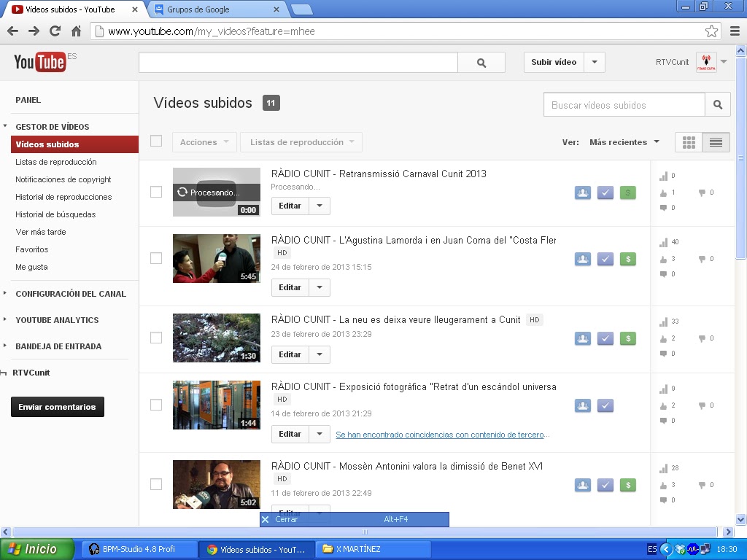747x560 pixels.
Task: Open Editar dropdown arrow for Carnaval video
Action: [320, 206]
